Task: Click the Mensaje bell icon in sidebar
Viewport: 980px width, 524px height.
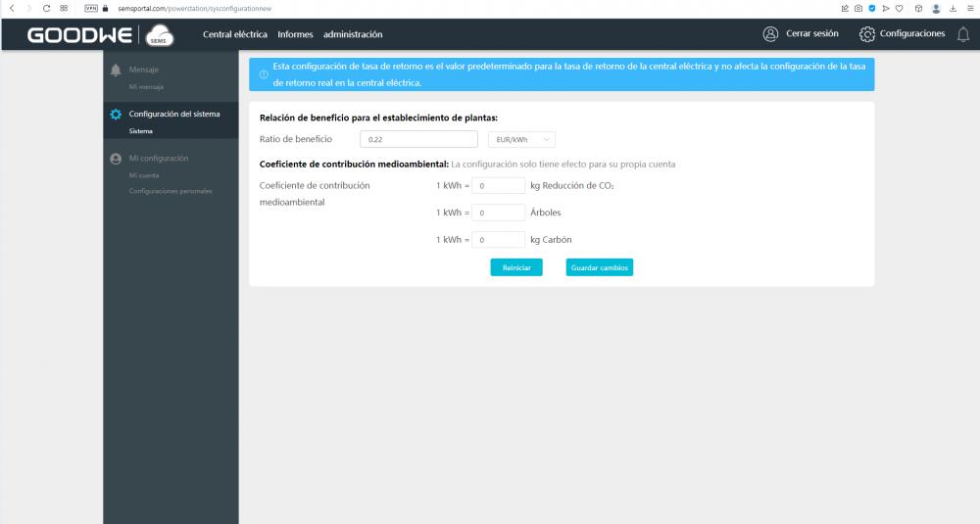Action: 116,70
